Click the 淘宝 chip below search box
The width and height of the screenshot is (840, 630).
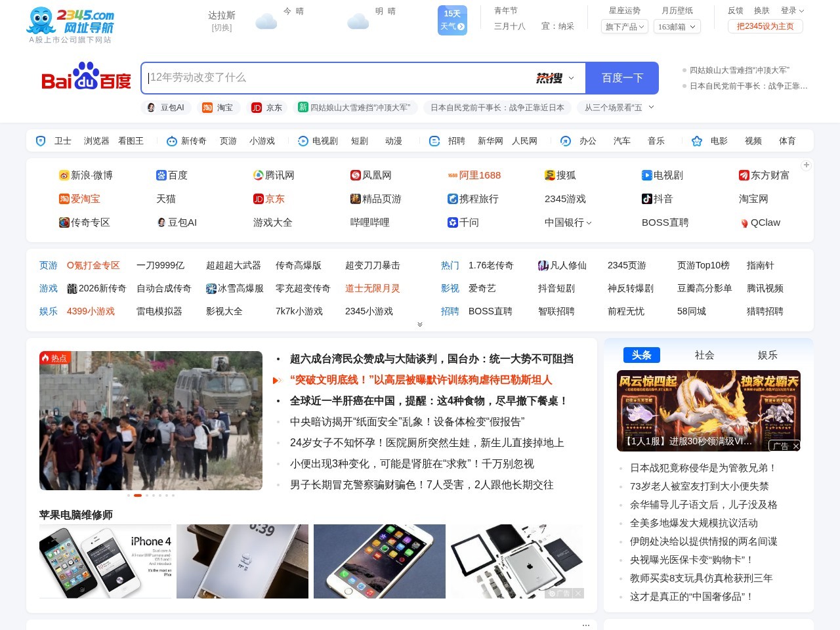coord(217,108)
